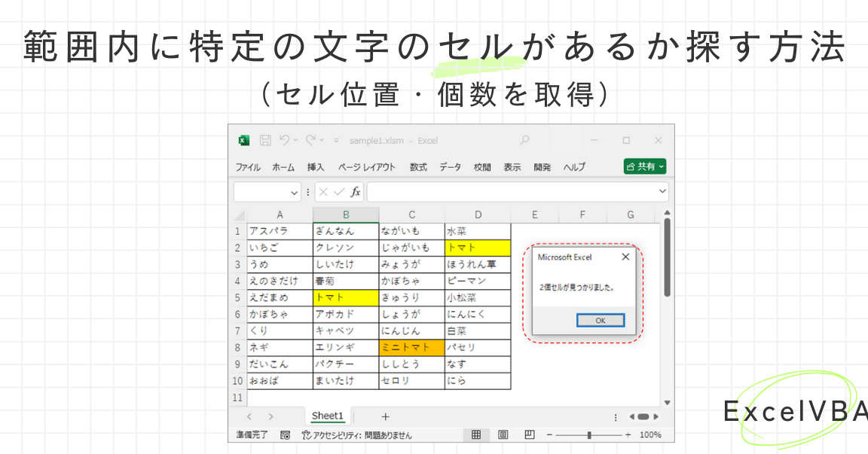Click yellow トマト cell in column B
Screen dimensions: 868x454
coord(346,297)
